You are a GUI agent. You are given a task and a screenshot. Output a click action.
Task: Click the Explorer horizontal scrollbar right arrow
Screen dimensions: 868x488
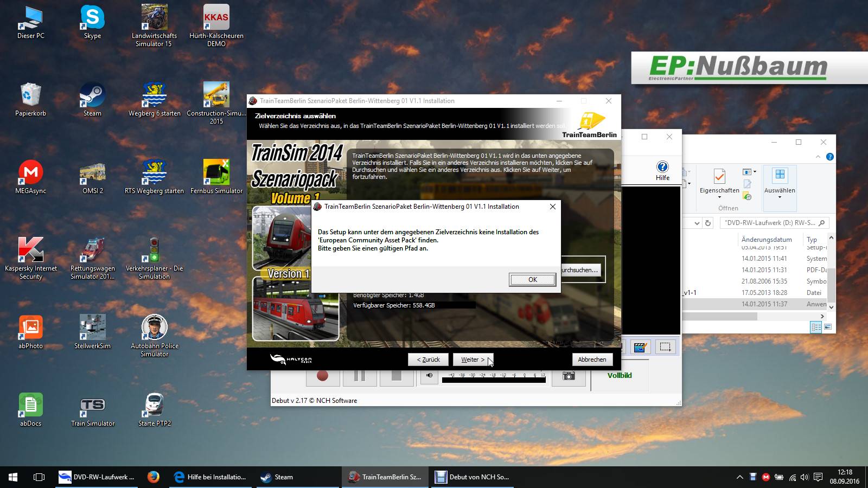pyautogui.click(x=822, y=316)
